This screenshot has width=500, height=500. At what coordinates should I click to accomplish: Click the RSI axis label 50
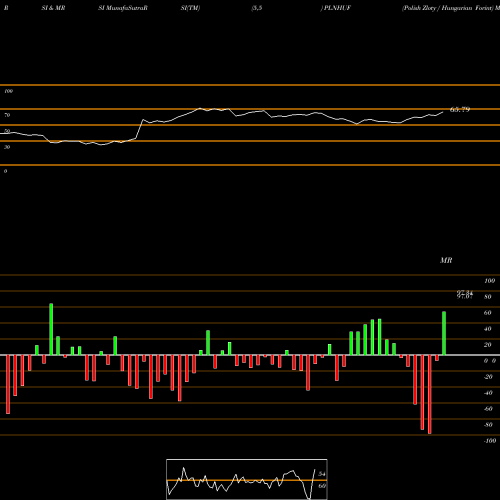coord(7,131)
